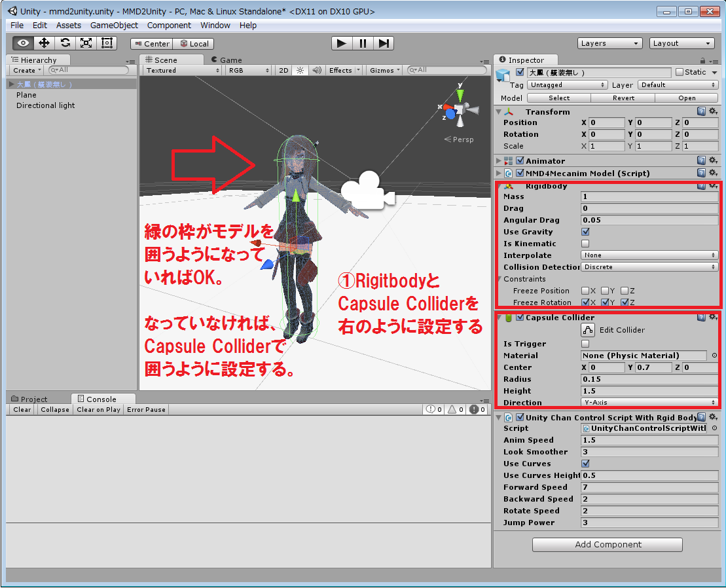The image size is (726, 588).
Task: Click the model Open button
Action: coord(687,98)
